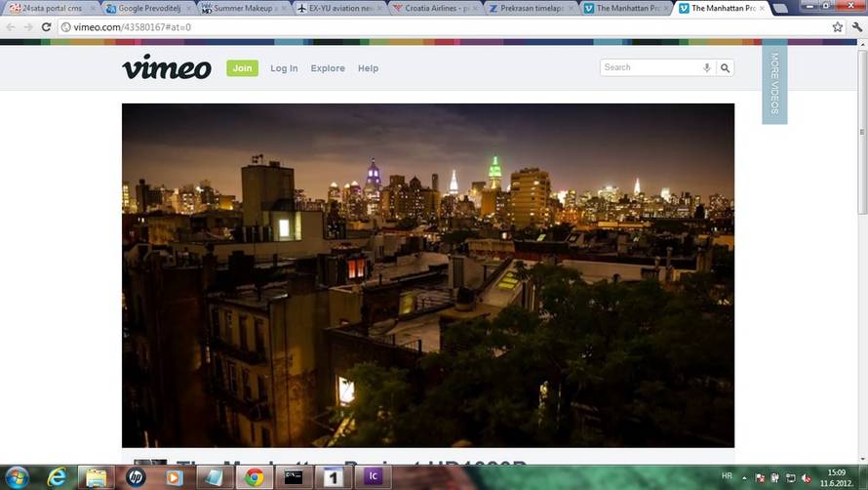Reload the current page
Viewport: 868px width, 490px height.
[x=47, y=26]
